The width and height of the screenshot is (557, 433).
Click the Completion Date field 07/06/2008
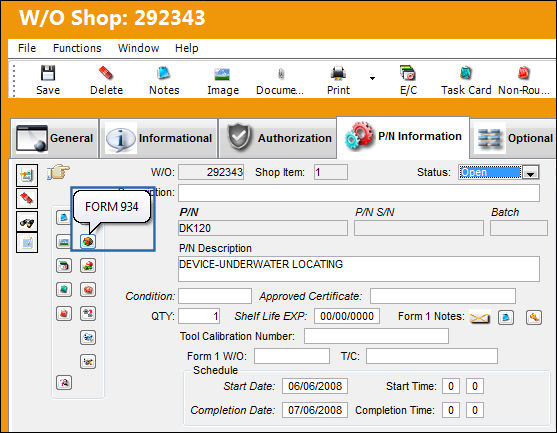point(315,410)
